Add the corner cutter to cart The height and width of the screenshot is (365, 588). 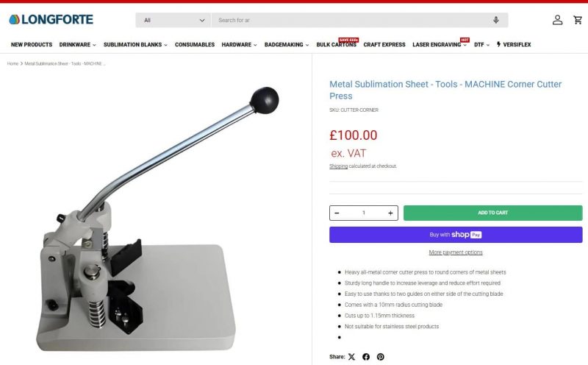click(x=492, y=213)
